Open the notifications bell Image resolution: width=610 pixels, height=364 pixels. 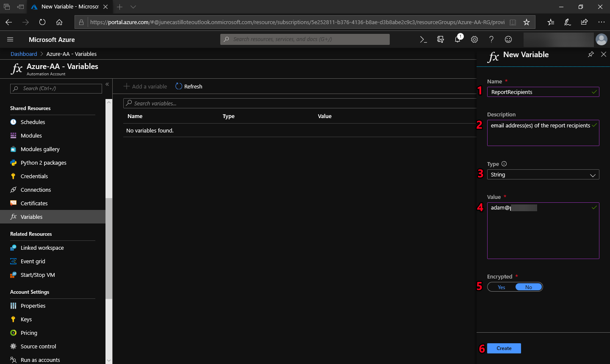tap(457, 39)
